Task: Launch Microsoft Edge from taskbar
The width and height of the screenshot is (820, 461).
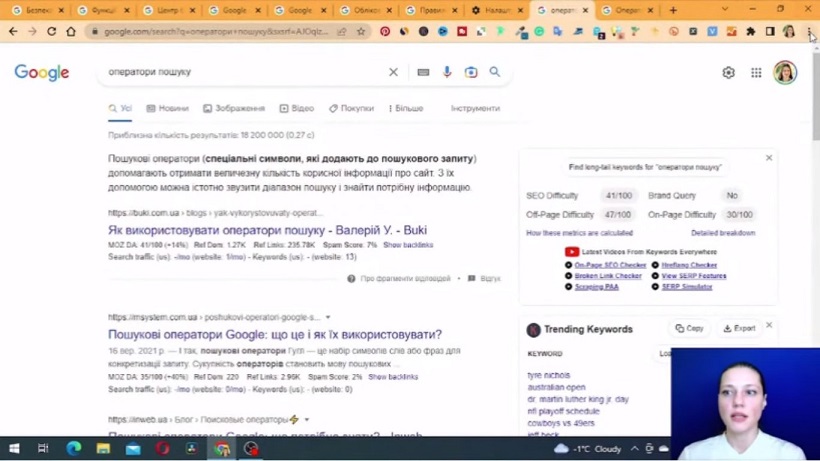Action: (x=74, y=448)
